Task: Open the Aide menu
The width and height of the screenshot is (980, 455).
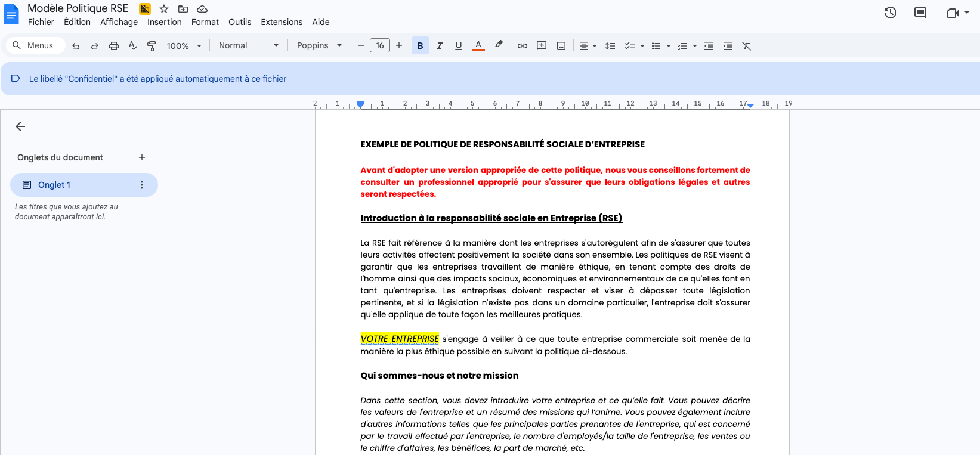Action: (321, 22)
